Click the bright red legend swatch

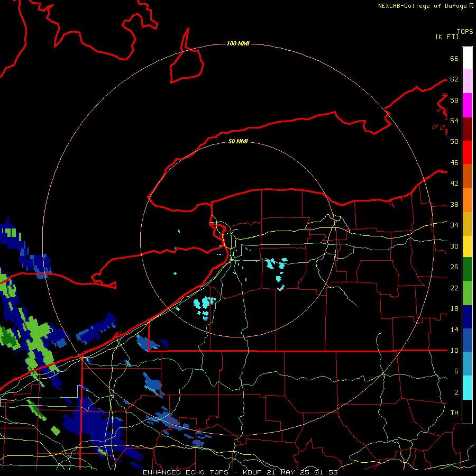pos(467,152)
